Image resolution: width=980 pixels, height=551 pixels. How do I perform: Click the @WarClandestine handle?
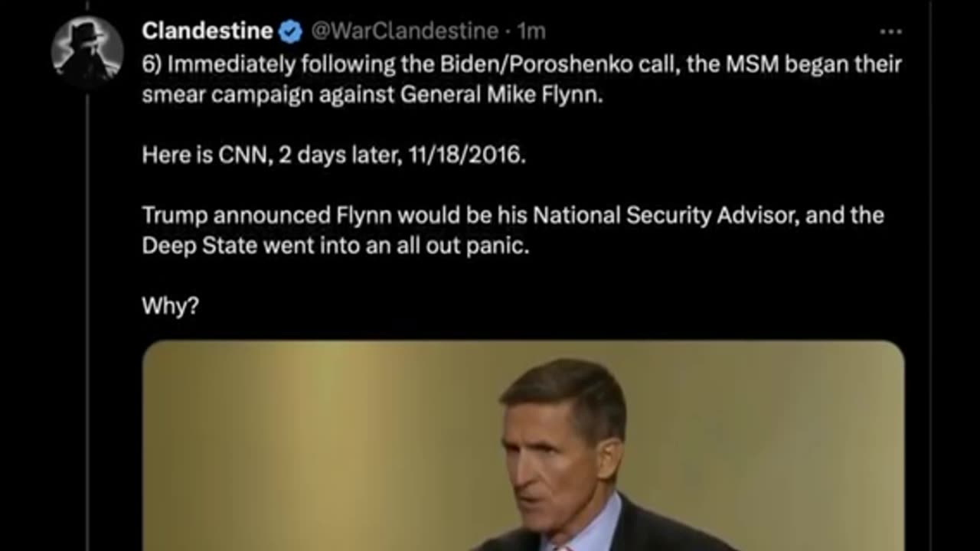pos(404,31)
